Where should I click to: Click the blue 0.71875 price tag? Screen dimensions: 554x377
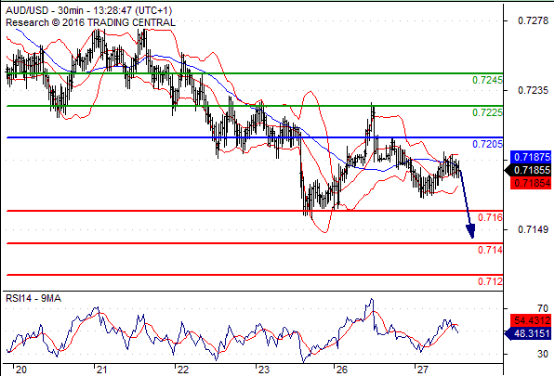point(530,157)
